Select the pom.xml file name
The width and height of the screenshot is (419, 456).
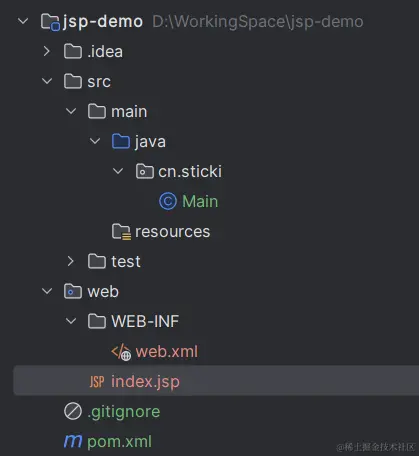pos(119,442)
